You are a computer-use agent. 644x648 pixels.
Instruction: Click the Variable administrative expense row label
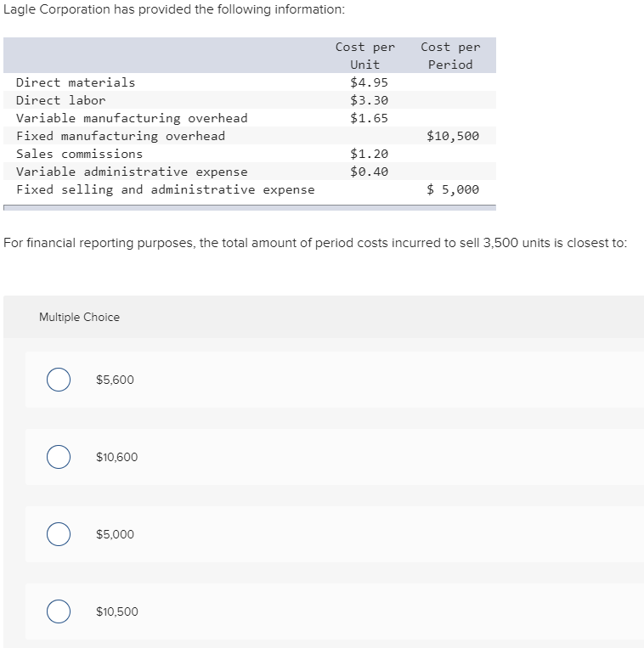coord(132,172)
